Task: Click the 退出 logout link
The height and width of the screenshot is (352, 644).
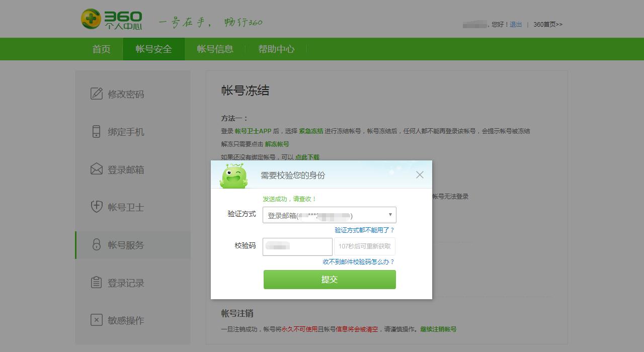Action: (515, 24)
